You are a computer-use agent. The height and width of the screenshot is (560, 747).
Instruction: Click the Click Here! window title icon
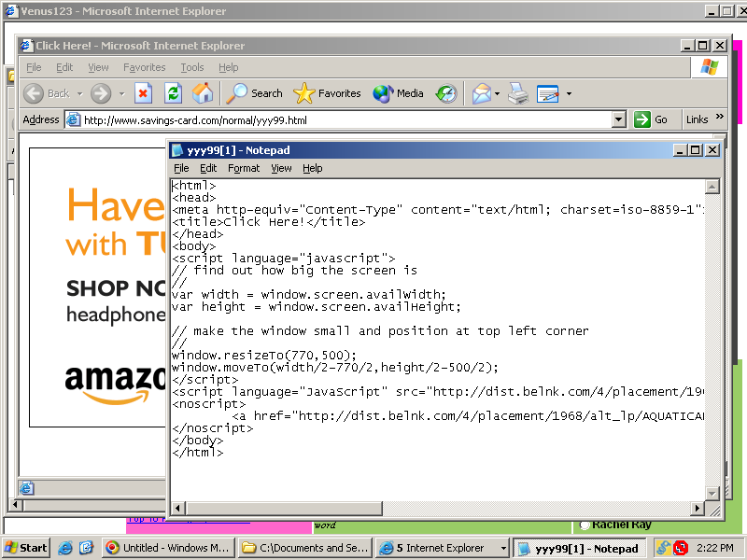pyautogui.click(x=27, y=46)
